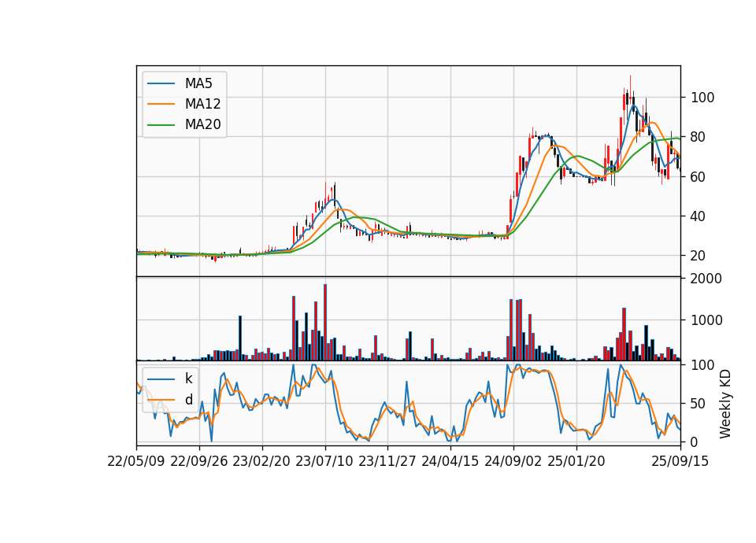This screenshot has height=543, width=756.
Task: Click the MA20 legend label
Action: pyautogui.click(x=202, y=124)
